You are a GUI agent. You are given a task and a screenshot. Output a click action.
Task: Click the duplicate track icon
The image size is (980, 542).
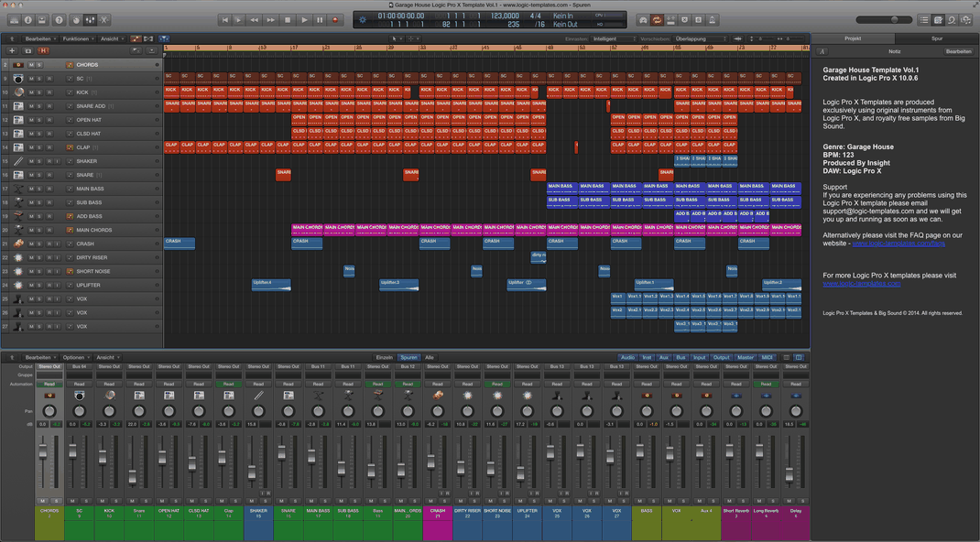27,50
